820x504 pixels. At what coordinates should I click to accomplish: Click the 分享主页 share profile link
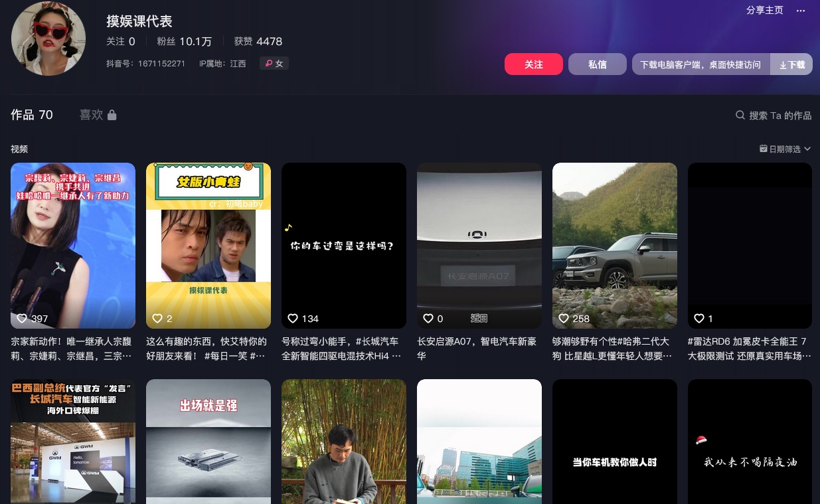[765, 10]
